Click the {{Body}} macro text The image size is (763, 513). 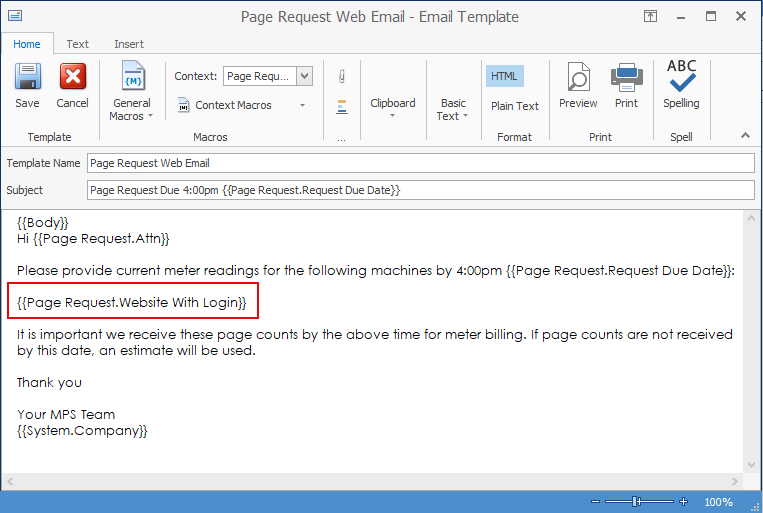[x=43, y=223]
